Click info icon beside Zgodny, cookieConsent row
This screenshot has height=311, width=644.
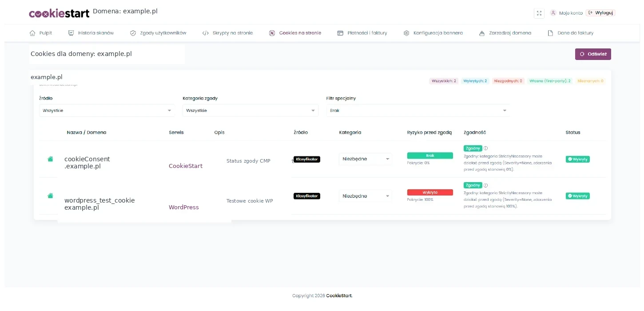485,148
